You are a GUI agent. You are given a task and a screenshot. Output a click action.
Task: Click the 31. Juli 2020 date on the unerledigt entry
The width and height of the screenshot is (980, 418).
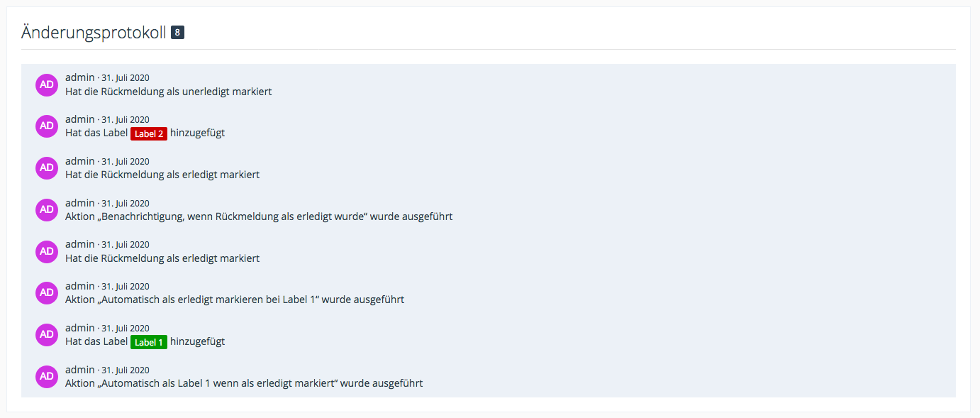pos(126,78)
